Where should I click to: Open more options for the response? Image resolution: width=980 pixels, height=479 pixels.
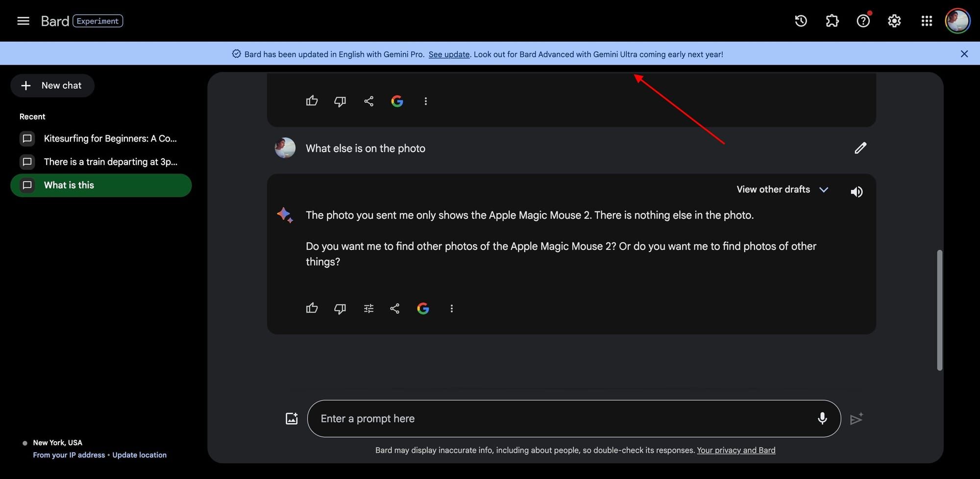point(451,308)
